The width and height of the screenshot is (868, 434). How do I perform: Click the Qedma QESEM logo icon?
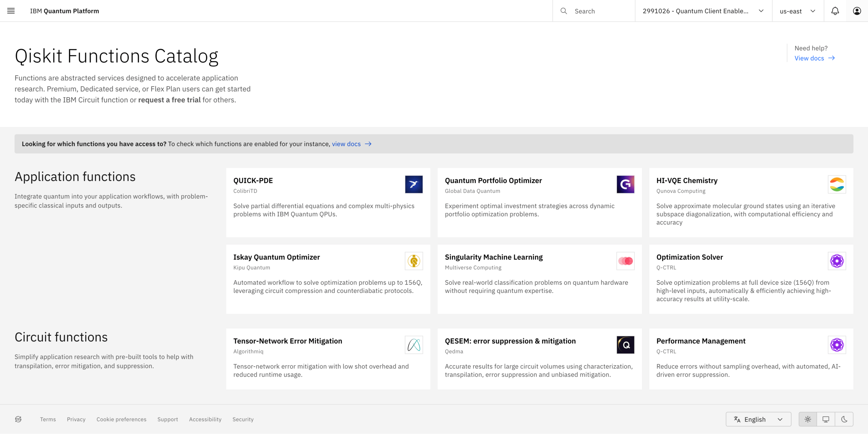coord(625,345)
